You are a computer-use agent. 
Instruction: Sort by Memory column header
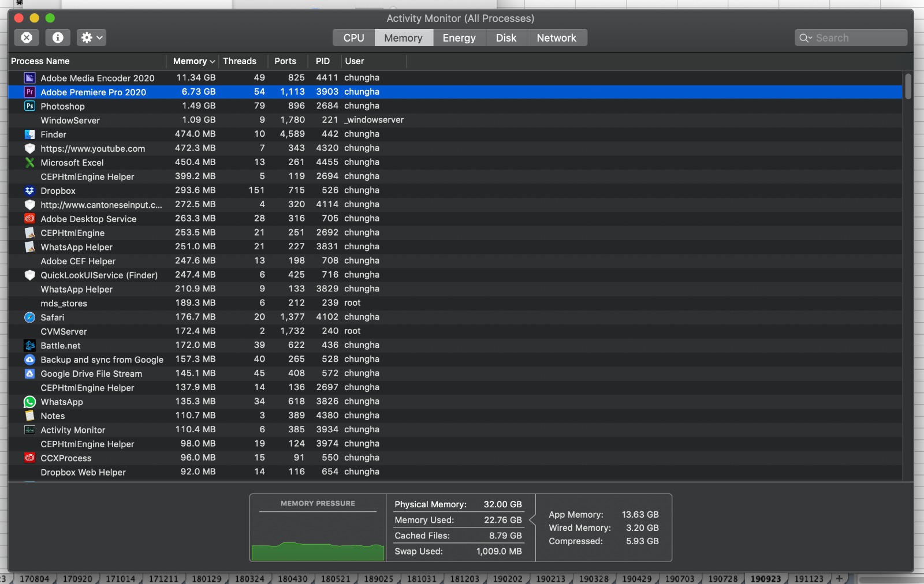coord(193,61)
